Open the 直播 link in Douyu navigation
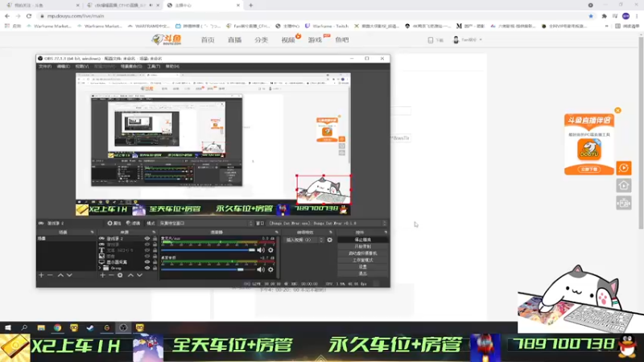 coord(234,39)
